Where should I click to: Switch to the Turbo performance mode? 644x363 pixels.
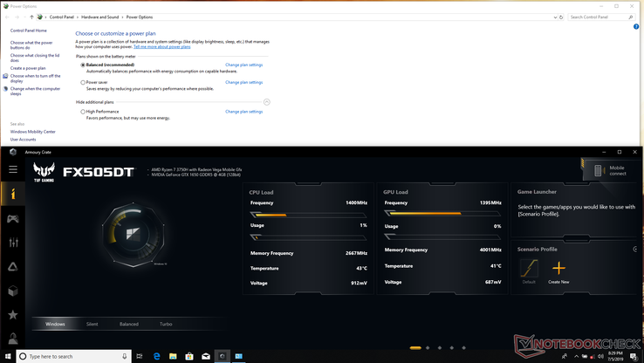pyautogui.click(x=166, y=324)
